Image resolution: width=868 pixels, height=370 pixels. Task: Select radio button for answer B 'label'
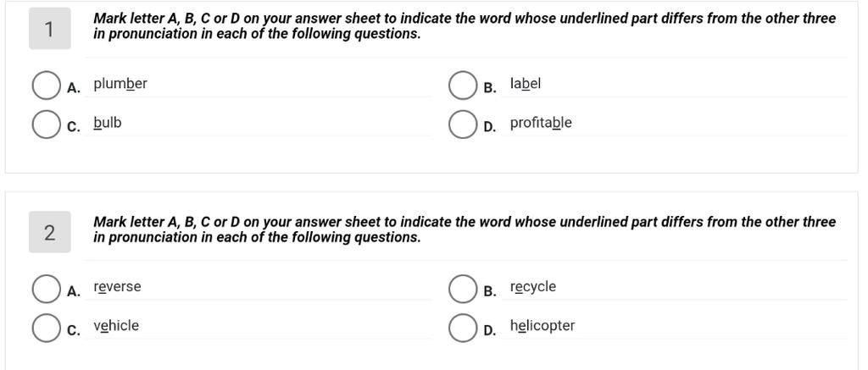pos(462,86)
